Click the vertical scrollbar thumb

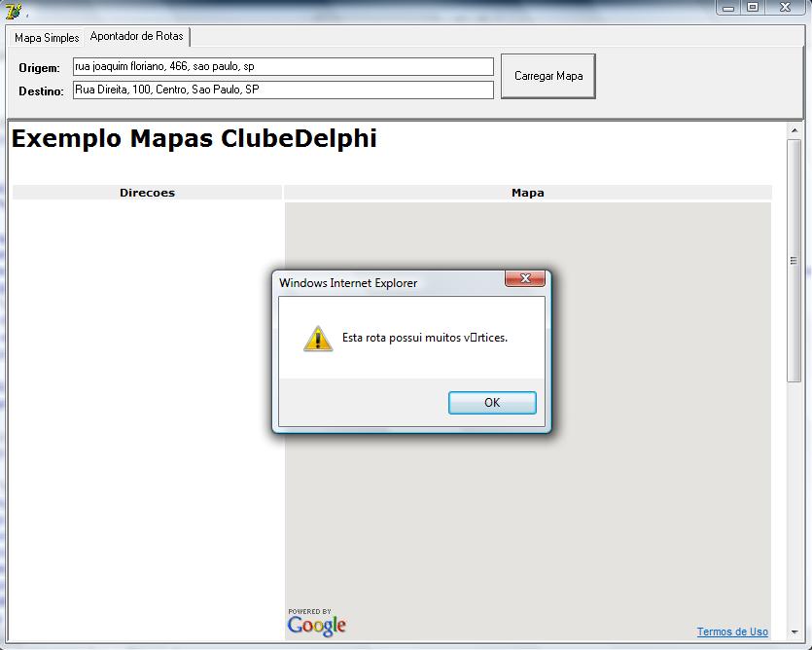[x=794, y=261]
